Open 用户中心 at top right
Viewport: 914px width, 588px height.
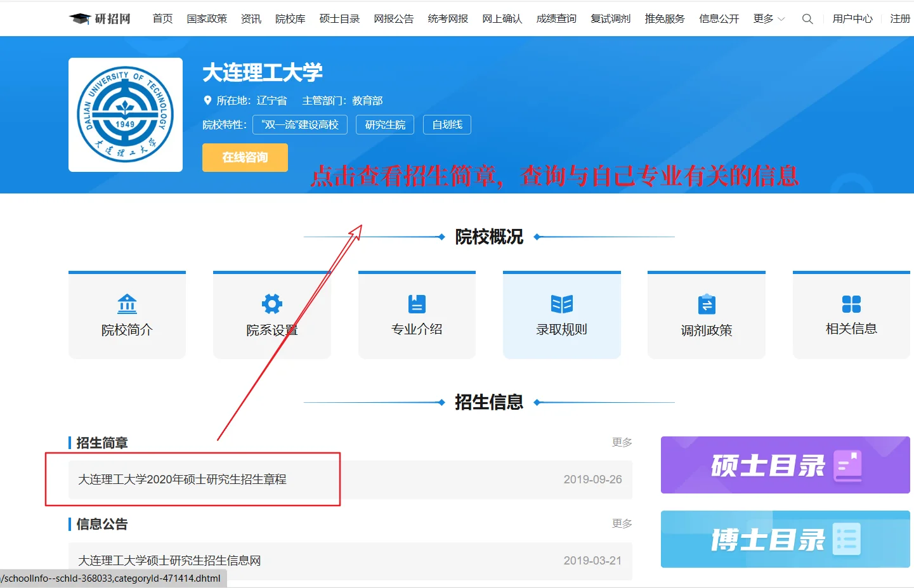pyautogui.click(x=852, y=18)
